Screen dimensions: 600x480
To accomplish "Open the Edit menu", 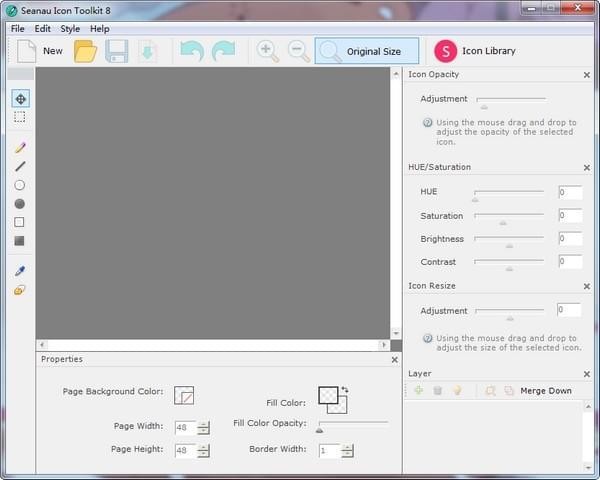I will [42, 29].
